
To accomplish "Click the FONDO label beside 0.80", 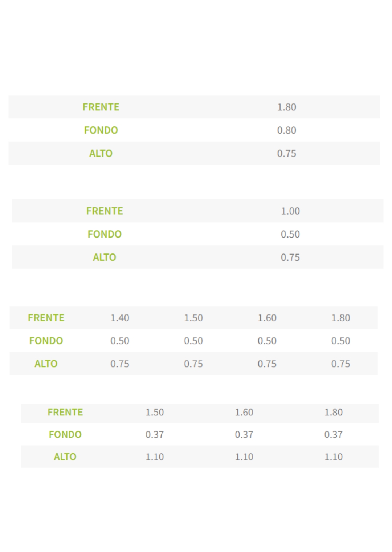I will pos(101,130).
